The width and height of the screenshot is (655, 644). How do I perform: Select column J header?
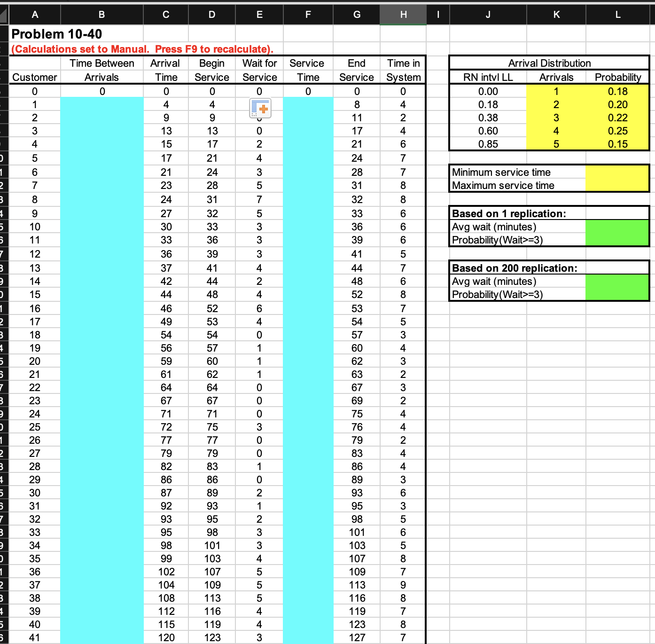coord(488,15)
